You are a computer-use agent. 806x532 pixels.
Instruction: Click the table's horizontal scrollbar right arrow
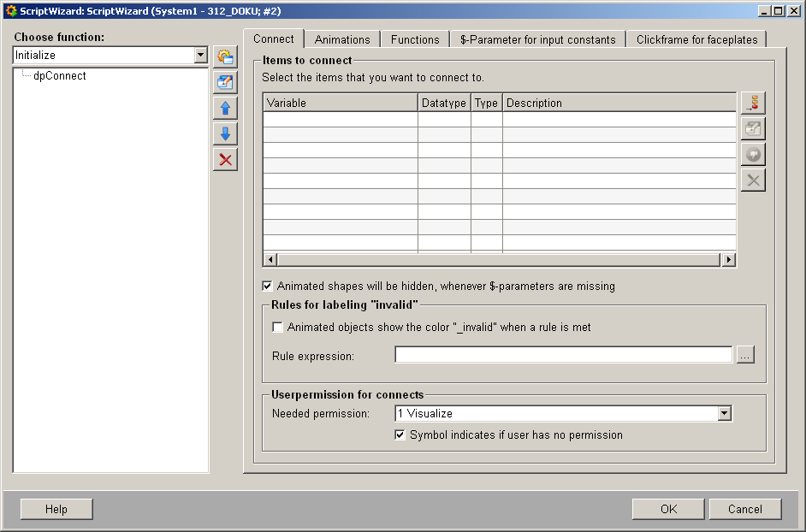728,260
